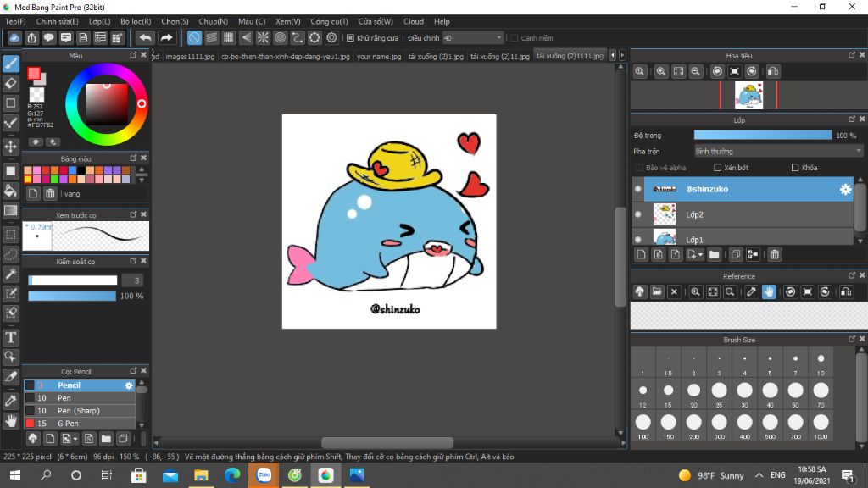Select the Text tool
This screenshot has height=488, width=868.
point(10,337)
